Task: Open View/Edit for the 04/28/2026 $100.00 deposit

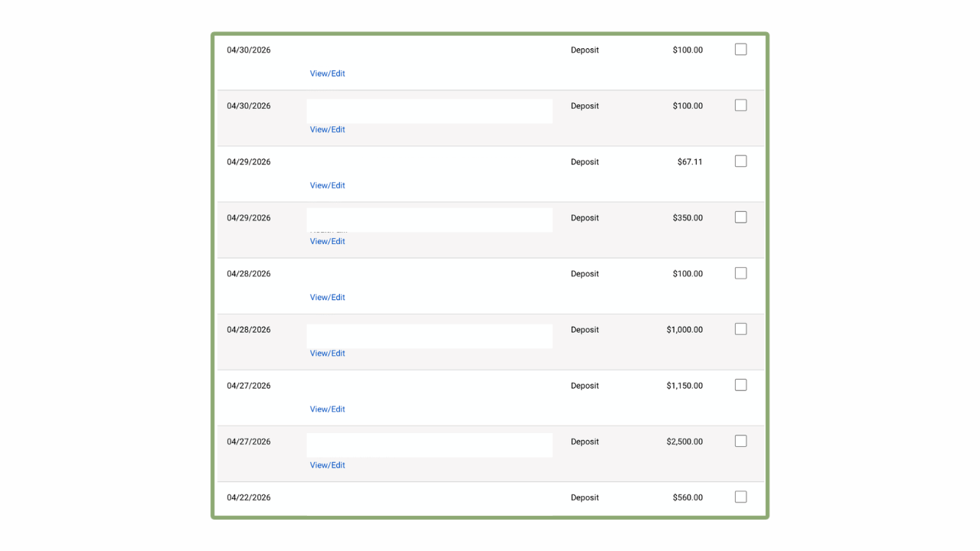Action: click(x=328, y=297)
